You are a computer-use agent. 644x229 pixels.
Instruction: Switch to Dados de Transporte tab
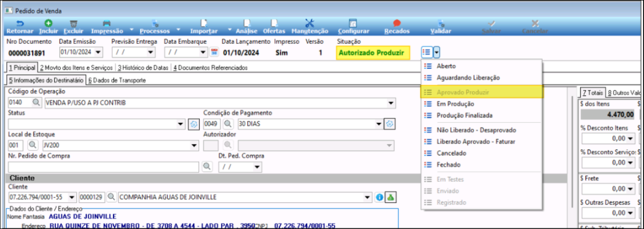tap(117, 80)
